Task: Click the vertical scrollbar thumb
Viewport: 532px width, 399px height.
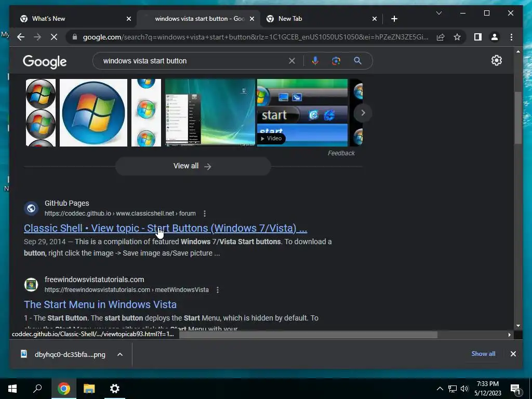Action: 518,118
